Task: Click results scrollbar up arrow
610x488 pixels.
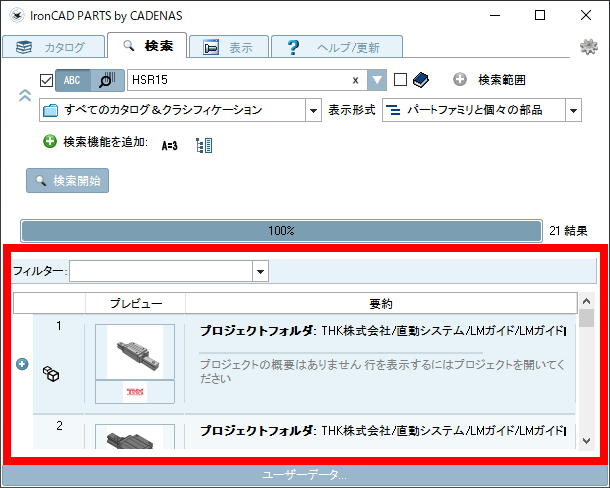Action: (x=587, y=301)
